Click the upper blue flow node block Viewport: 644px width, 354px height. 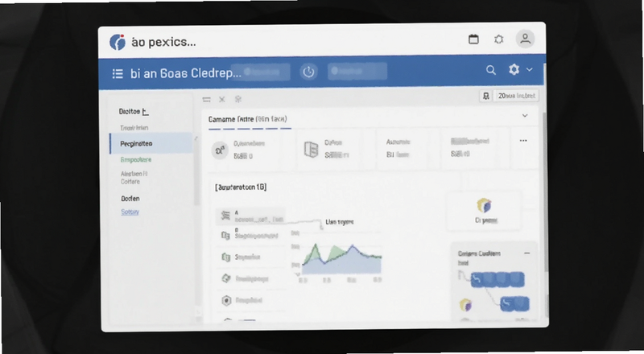pyautogui.click(x=497, y=280)
